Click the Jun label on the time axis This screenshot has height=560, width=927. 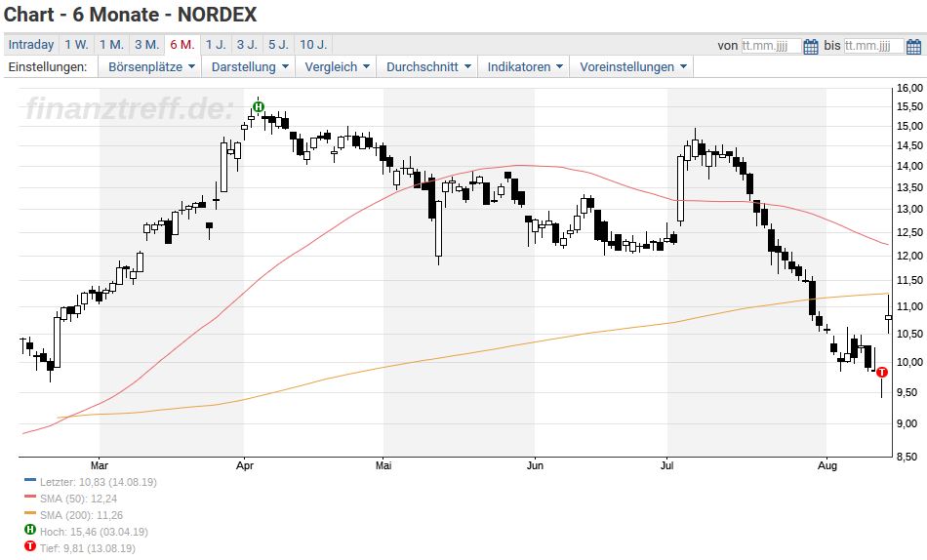point(535,466)
